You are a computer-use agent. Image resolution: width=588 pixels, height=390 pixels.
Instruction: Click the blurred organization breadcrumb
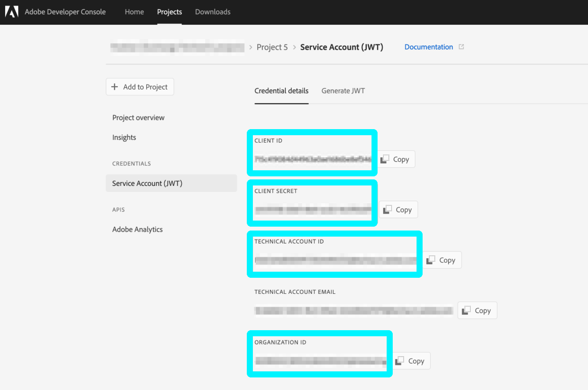coord(177,47)
